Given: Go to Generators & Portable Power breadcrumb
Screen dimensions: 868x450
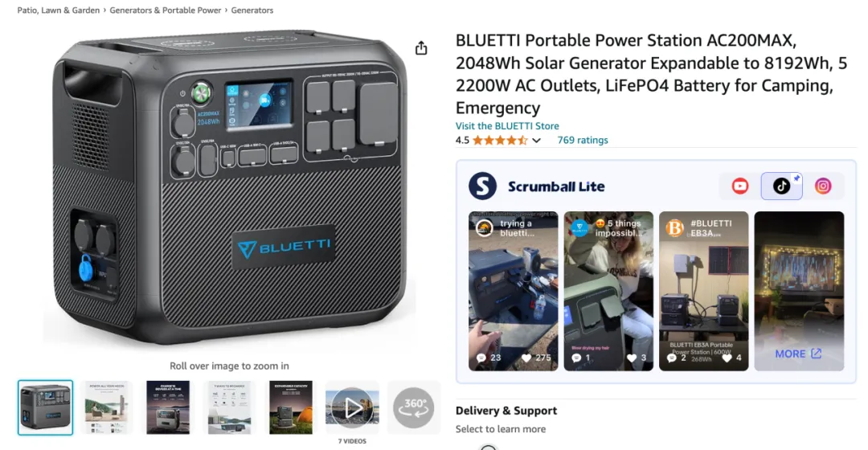Looking at the screenshot, I should pos(165,10).
